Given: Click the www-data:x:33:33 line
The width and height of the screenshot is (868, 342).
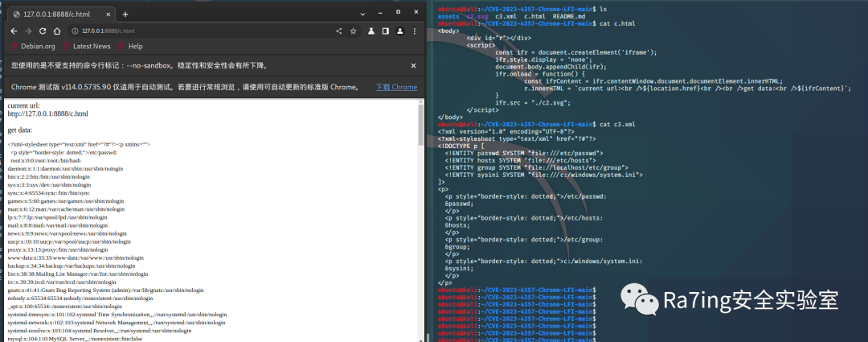Looking at the screenshot, I should [x=76, y=258].
